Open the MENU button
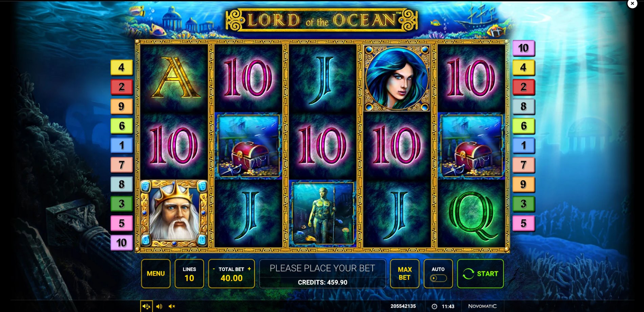Screen dimensions: 644x312 156,273
